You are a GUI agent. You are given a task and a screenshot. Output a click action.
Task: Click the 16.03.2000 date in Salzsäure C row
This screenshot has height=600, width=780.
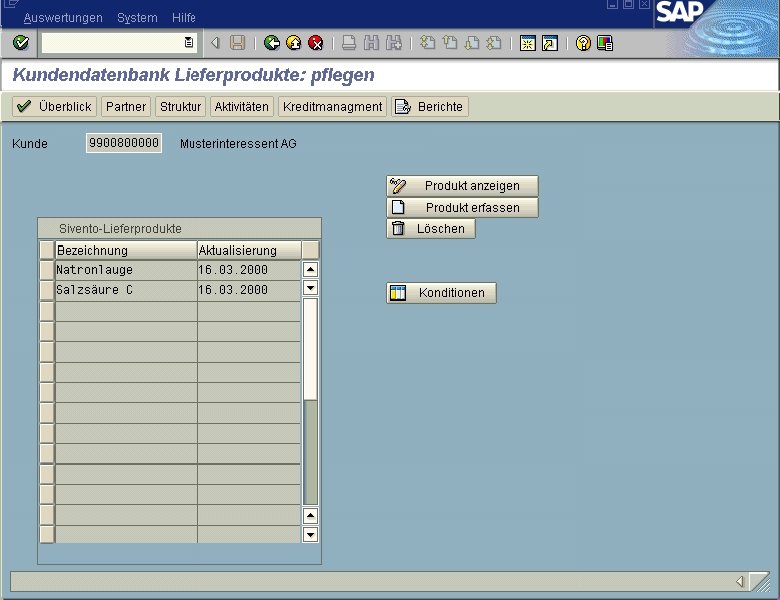coord(249,290)
